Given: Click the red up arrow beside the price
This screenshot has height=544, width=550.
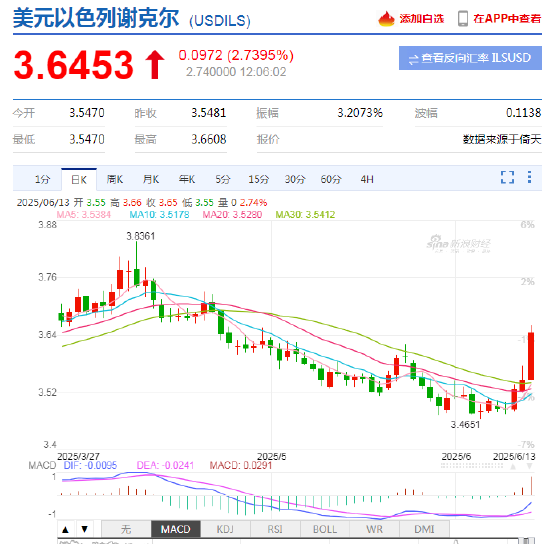Looking at the screenshot, I should (x=155, y=65).
